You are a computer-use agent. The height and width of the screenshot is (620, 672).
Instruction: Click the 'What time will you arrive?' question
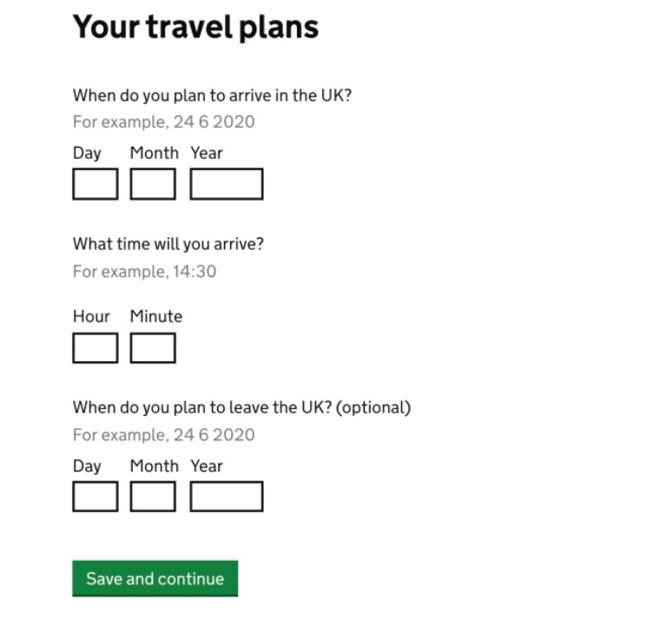(168, 244)
